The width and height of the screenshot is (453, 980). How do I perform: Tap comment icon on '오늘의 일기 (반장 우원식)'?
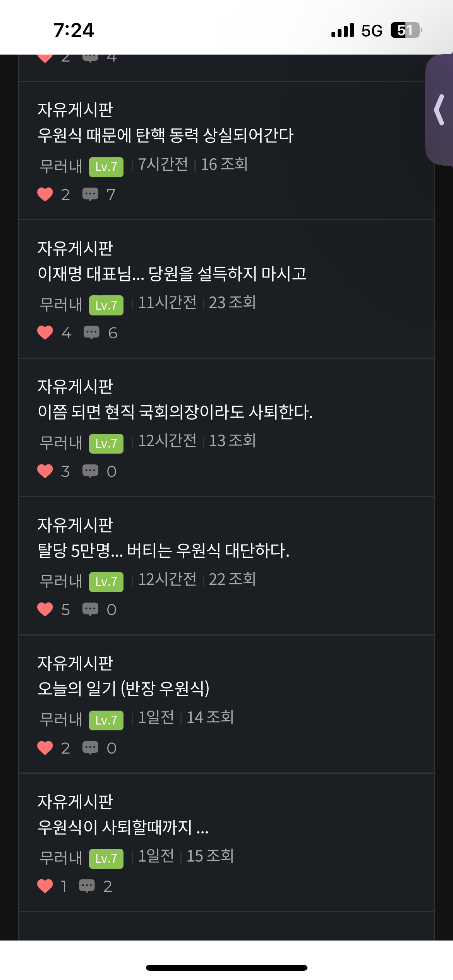point(91,748)
